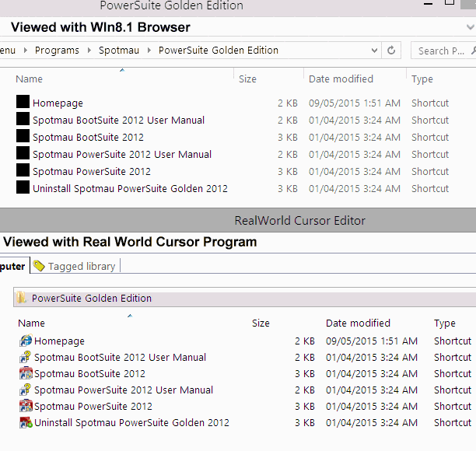The image size is (476, 451).
Task: Click the yellow tag icon on Tagged library
Action: [x=39, y=266]
